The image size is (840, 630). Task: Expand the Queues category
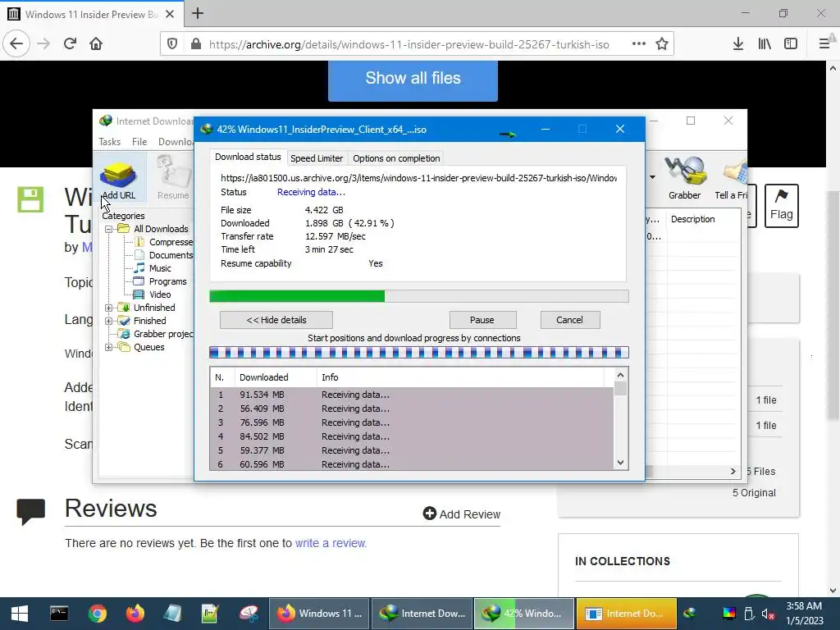click(x=109, y=347)
